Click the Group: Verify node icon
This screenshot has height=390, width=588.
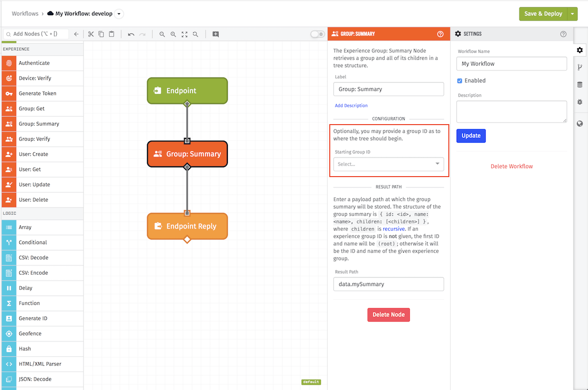(9, 139)
